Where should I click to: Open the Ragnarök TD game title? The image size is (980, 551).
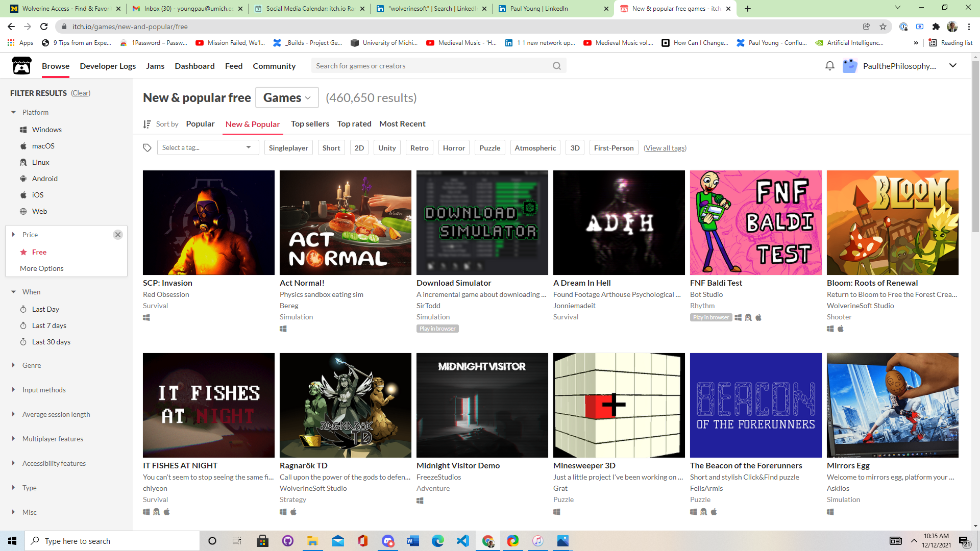(x=304, y=465)
